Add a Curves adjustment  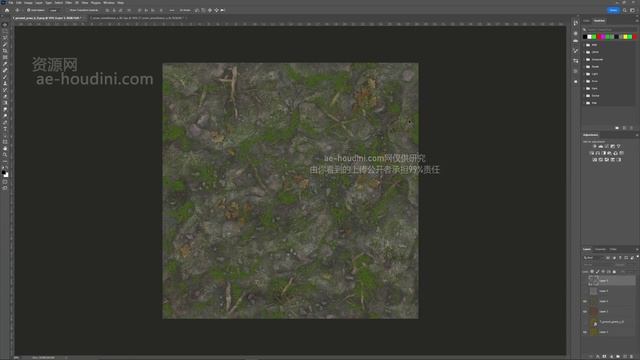607,146
